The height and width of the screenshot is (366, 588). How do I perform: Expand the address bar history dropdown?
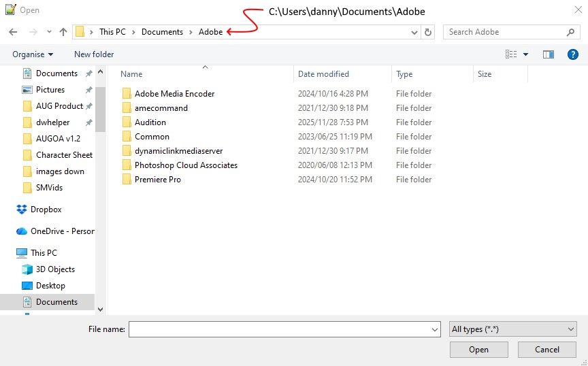pos(415,32)
